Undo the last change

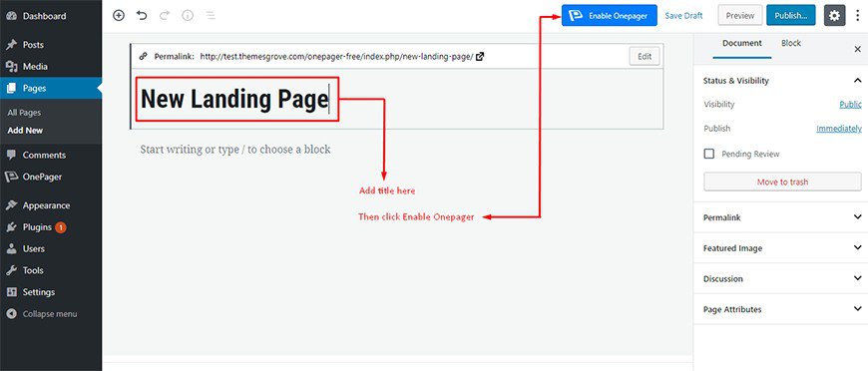pyautogui.click(x=142, y=16)
